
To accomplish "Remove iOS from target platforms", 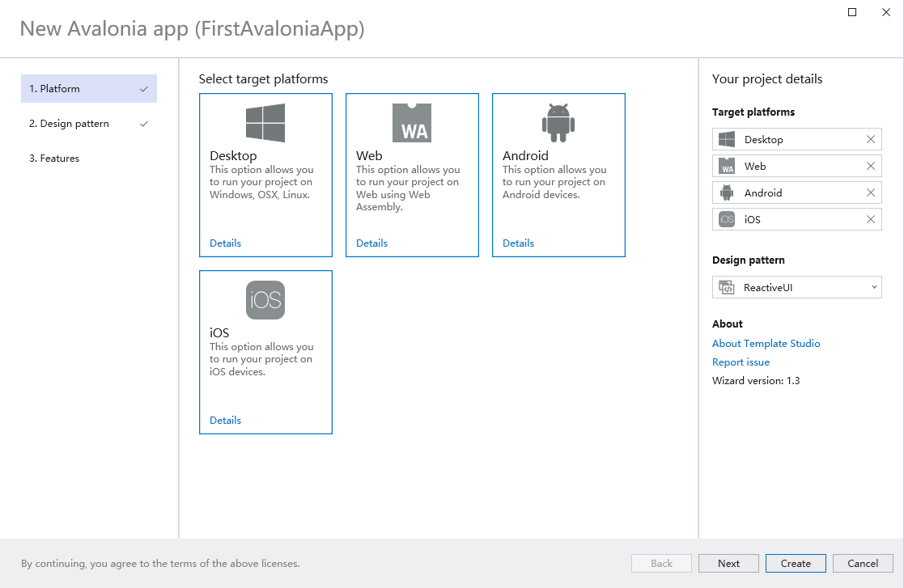I will (x=871, y=219).
